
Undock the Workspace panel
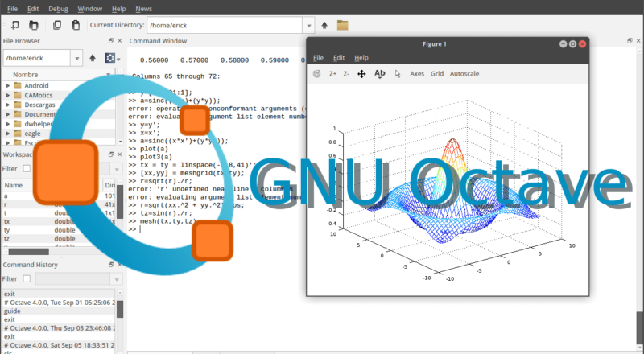pos(111,154)
